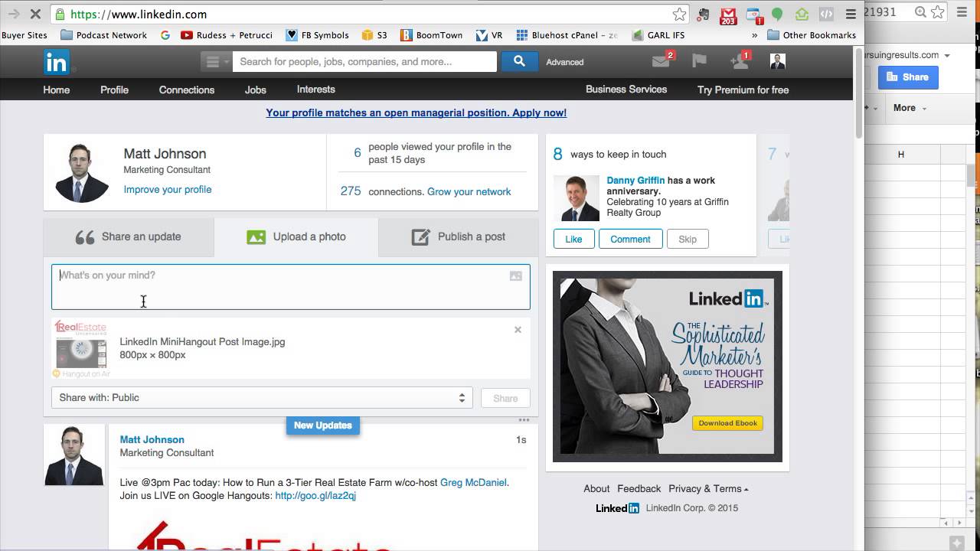Open the Other Bookmarks folder
Viewport: 980px width, 551px height.
tap(812, 35)
